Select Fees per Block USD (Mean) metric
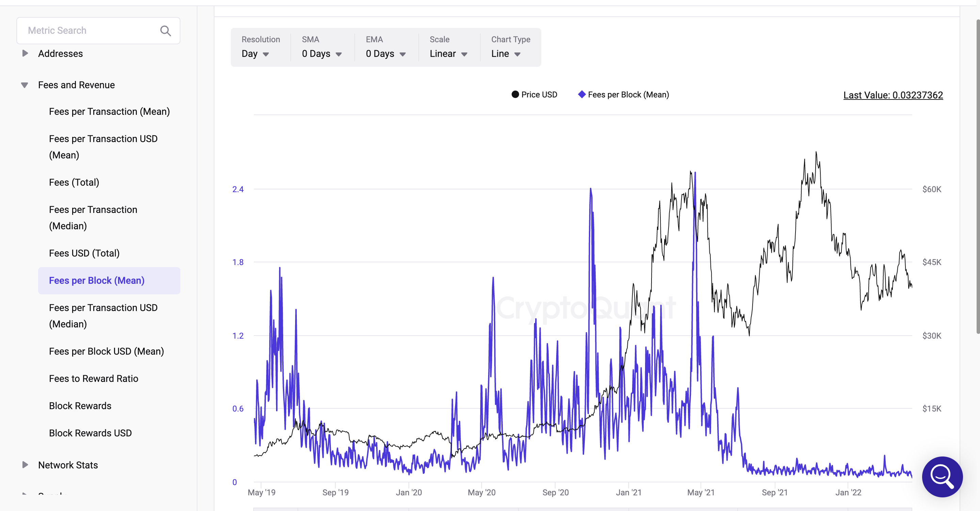Viewport: 980px width, 511px height. (106, 351)
